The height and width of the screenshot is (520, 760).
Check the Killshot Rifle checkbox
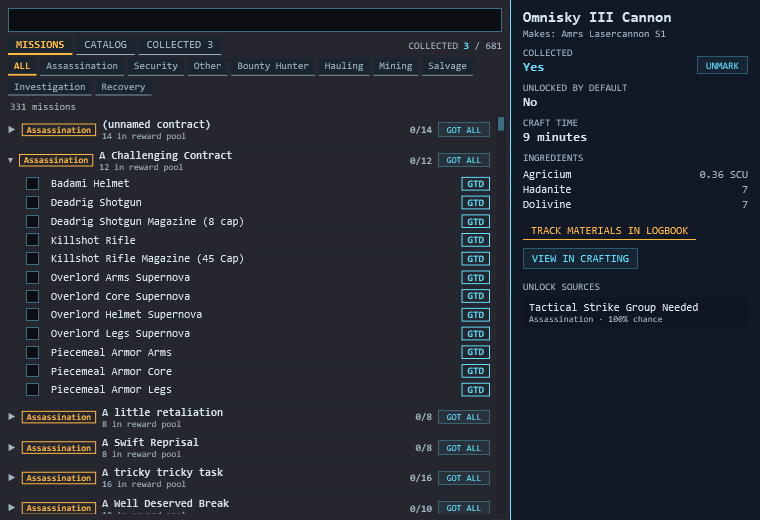pyautogui.click(x=32, y=240)
